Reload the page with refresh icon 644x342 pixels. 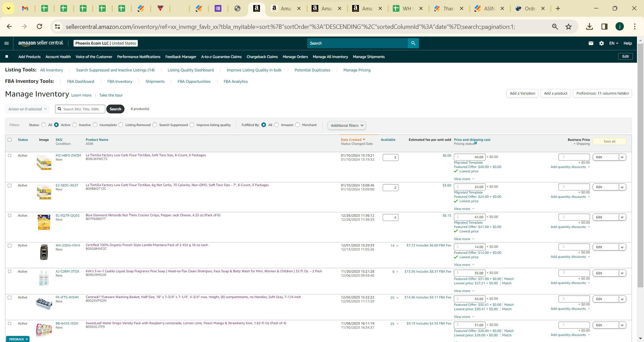click(x=39, y=26)
